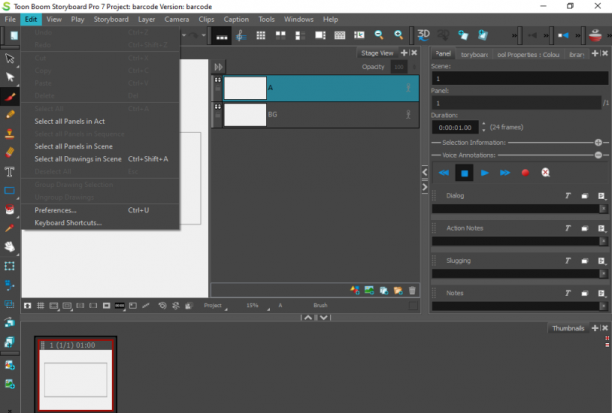Expand the Selection Information section
Screen dimensions: 612x413
pos(598,142)
